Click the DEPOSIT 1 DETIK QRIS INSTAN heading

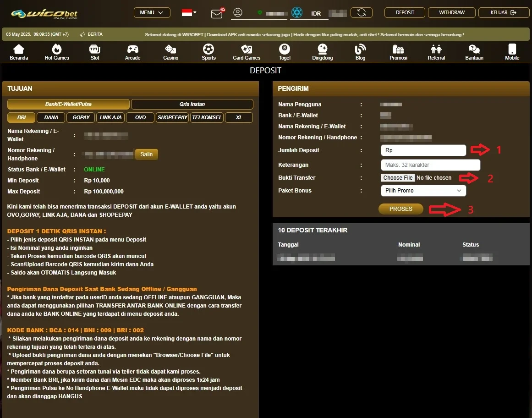(x=56, y=231)
